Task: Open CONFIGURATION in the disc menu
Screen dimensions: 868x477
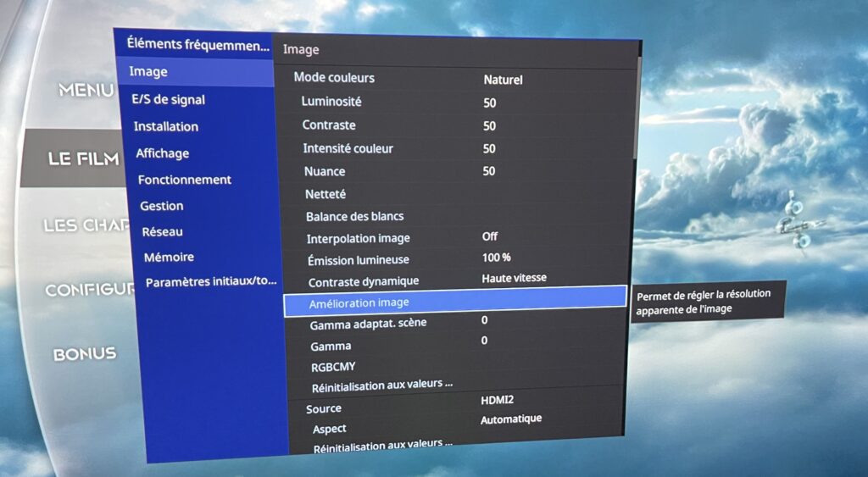Action: [x=90, y=290]
